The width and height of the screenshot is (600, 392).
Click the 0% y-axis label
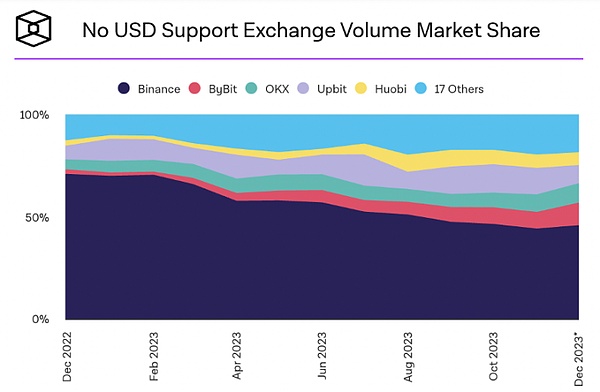(x=41, y=319)
